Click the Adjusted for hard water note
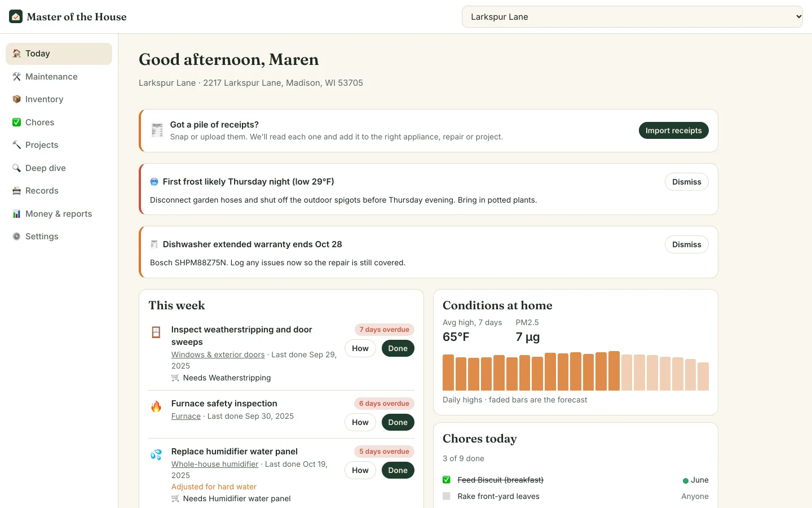The image size is (812, 508). coord(214,487)
